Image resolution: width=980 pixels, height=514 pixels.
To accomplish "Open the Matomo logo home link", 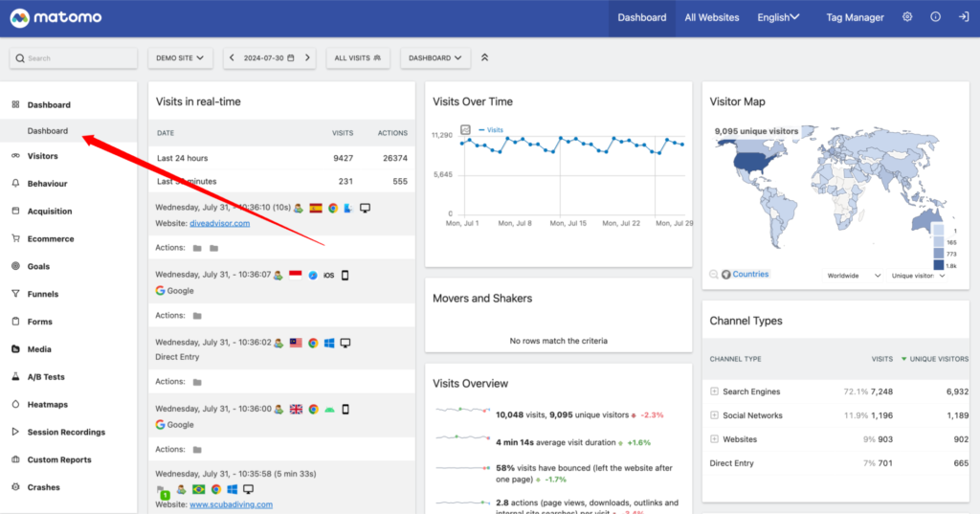I will (56, 17).
